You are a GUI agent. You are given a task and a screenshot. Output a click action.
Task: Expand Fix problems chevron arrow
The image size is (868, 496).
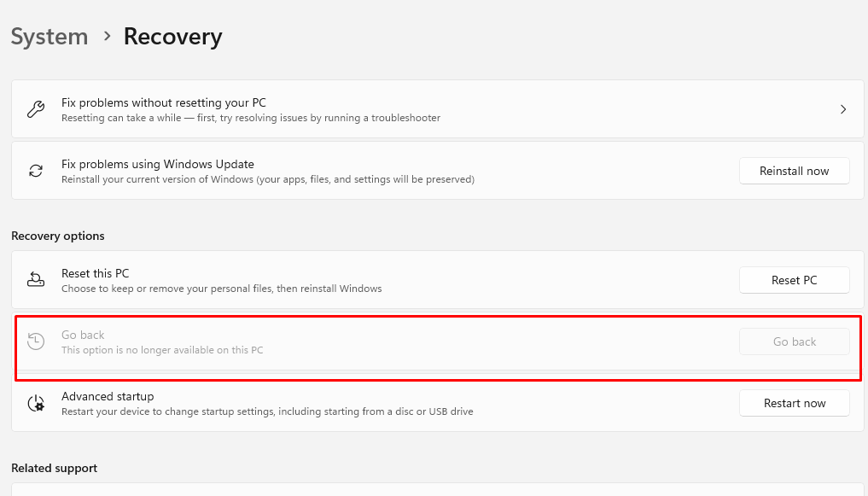[843, 109]
